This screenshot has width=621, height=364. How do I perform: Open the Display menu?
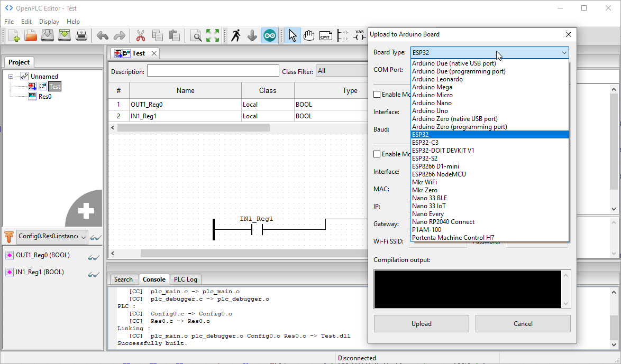(49, 21)
